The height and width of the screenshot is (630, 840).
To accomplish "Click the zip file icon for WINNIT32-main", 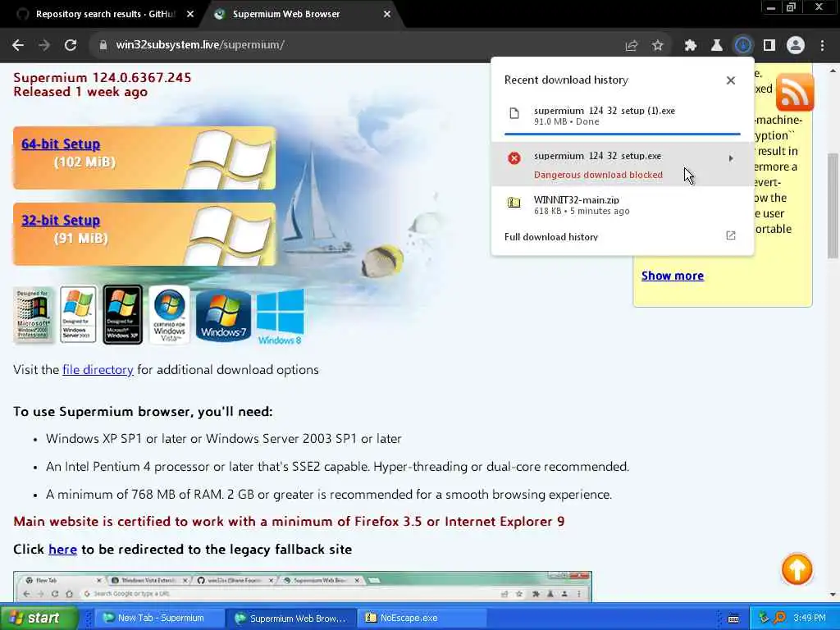I will [514, 203].
